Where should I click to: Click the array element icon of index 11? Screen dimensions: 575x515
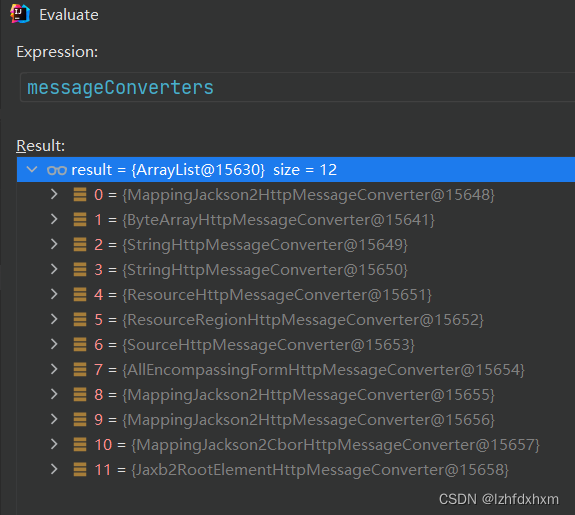coord(80,470)
